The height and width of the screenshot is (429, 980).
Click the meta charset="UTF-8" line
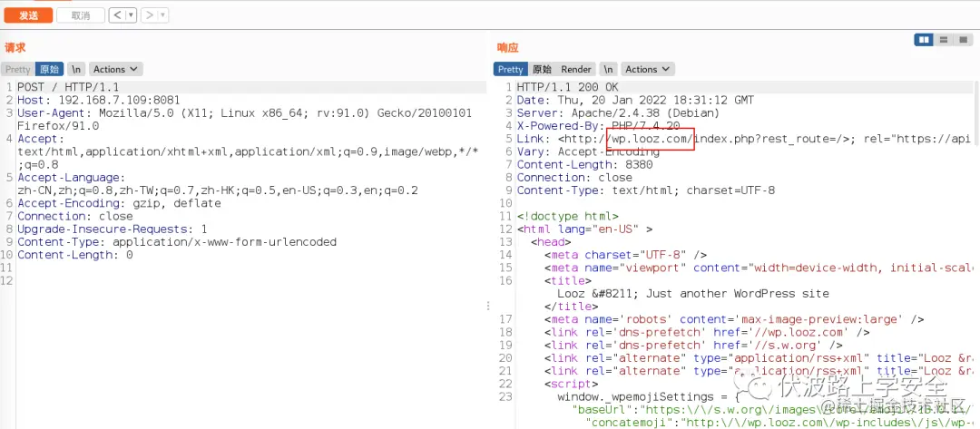(x=625, y=255)
